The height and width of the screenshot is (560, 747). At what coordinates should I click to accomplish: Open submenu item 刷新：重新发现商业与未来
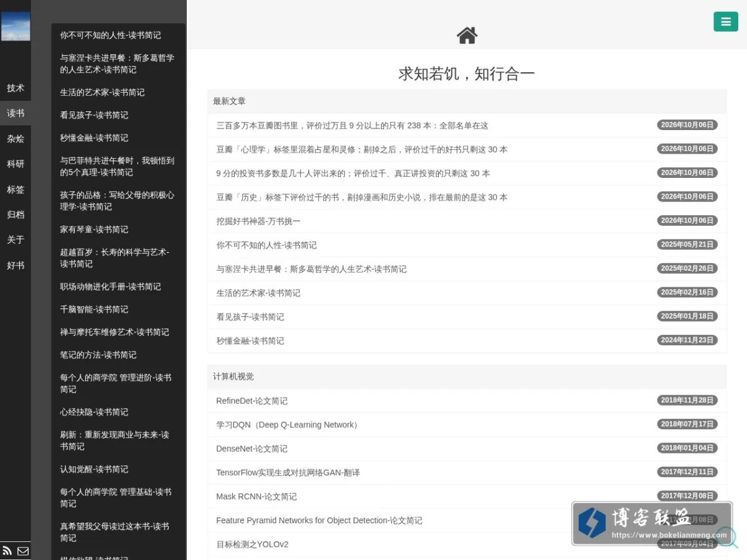pyautogui.click(x=118, y=441)
